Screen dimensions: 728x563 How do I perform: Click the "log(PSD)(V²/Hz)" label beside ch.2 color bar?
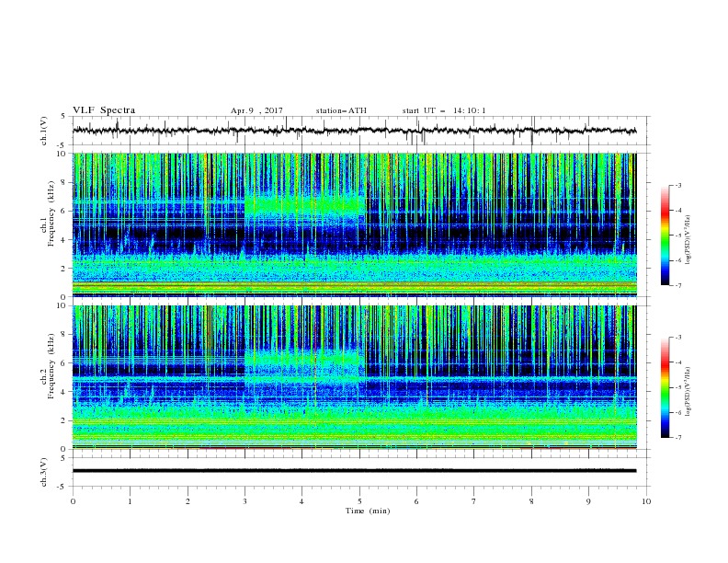tap(688, 392)
